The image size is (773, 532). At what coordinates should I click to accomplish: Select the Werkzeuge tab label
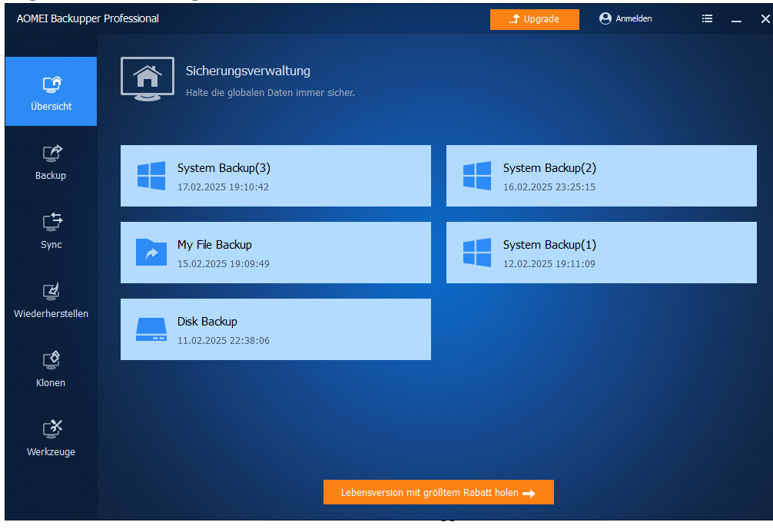[x=51, y=451]
